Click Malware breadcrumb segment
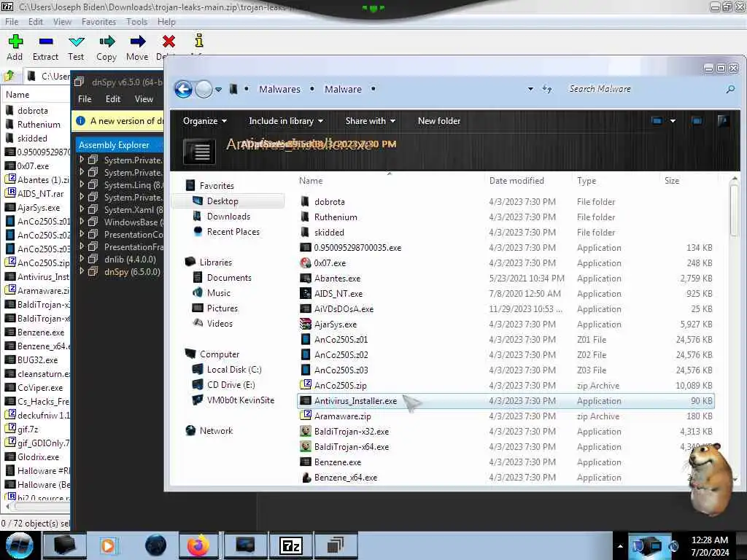Screen dimensions: 747x560 click(x=343, y=89)
